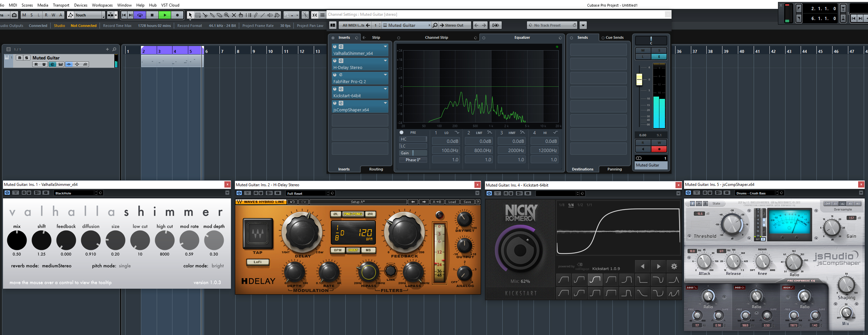The height and width of the screenshot is (335, 868).
Task: Click EQ band 1 100.0Hz frequency field
Action: [446, 150]
